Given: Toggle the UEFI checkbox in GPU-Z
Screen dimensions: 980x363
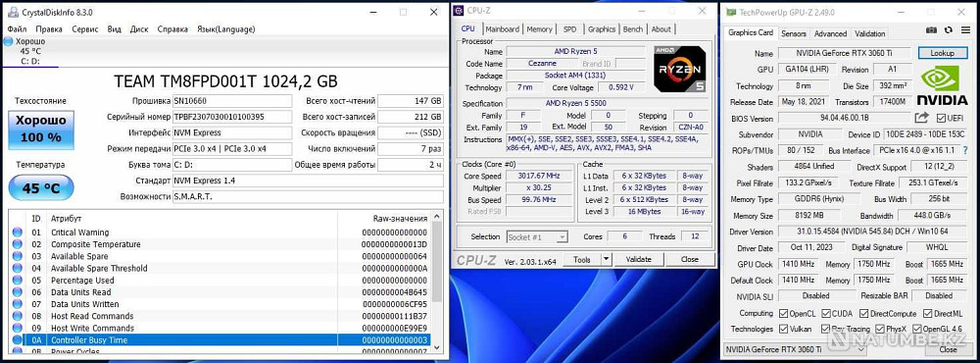Looking at the screenshot, I should tap(941, 118).
